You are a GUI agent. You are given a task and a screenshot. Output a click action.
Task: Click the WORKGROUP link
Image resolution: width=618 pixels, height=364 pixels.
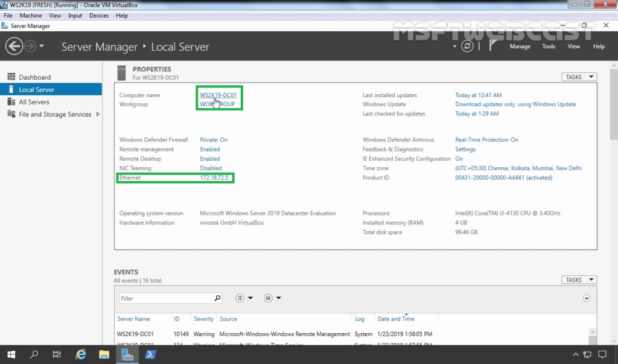[x=217, y=104]
